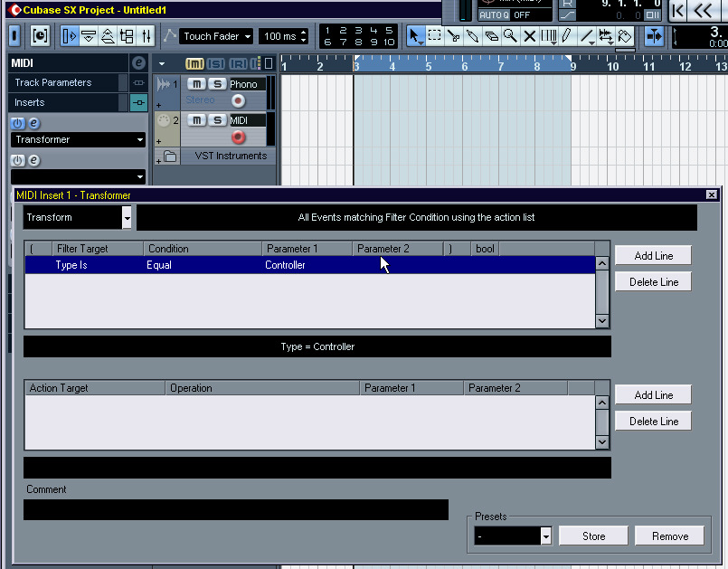Select the Mute X tool
Viewport: 728px width, 569px height.
530,36
